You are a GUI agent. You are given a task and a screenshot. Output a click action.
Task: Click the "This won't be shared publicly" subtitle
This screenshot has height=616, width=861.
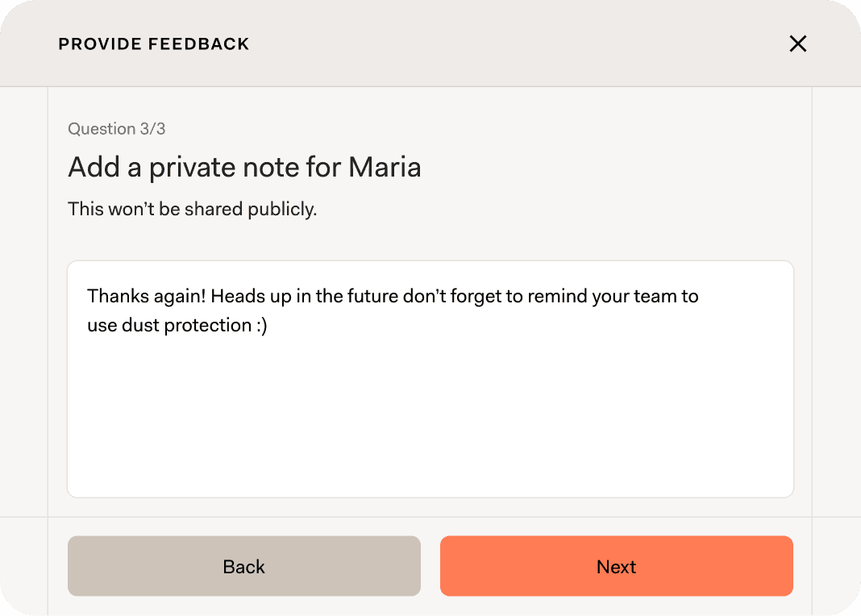coord(192,210)
